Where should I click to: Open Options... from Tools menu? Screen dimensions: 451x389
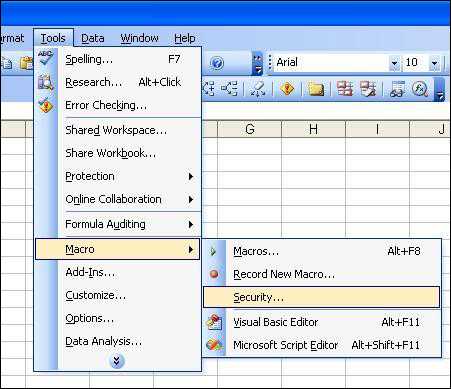click(x=118, y=318)
